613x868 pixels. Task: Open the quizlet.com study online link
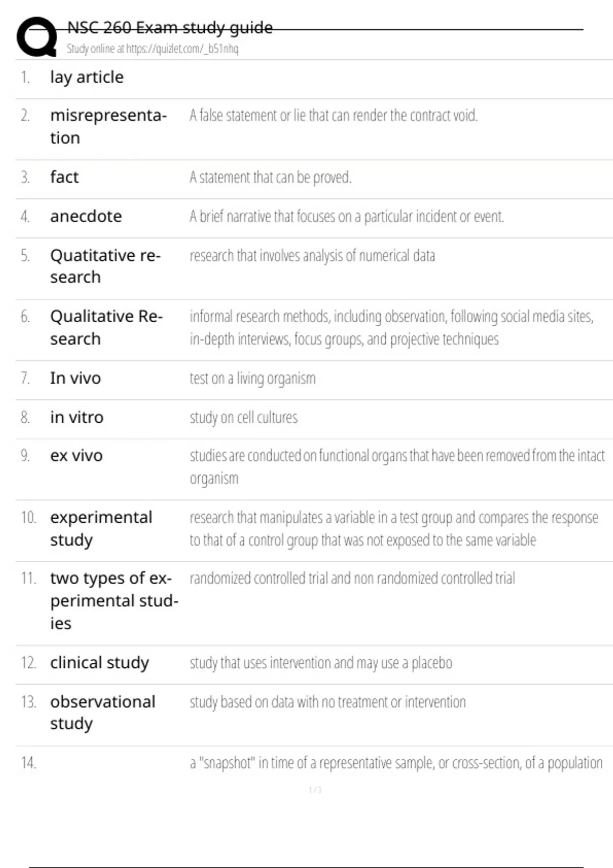pos(152,49)
